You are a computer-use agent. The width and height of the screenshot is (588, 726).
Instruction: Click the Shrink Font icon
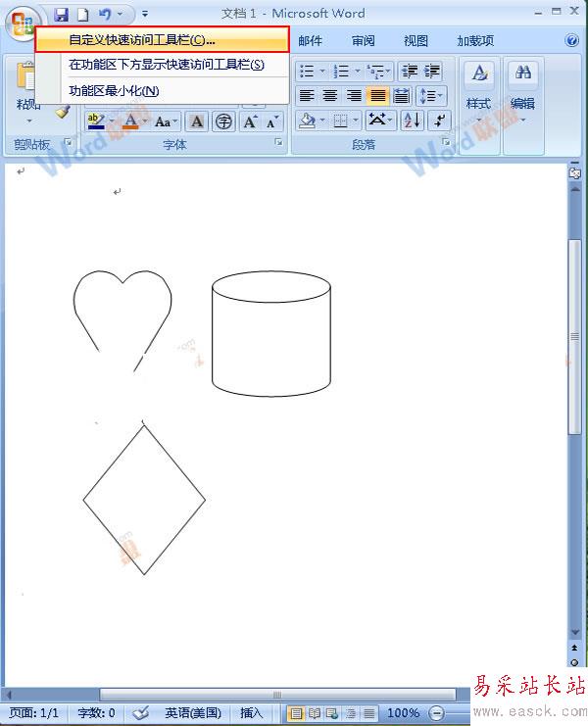point(271,121)
